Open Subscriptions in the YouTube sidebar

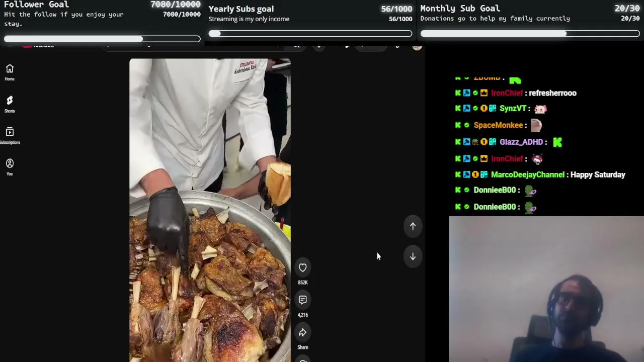coord(10,136)
